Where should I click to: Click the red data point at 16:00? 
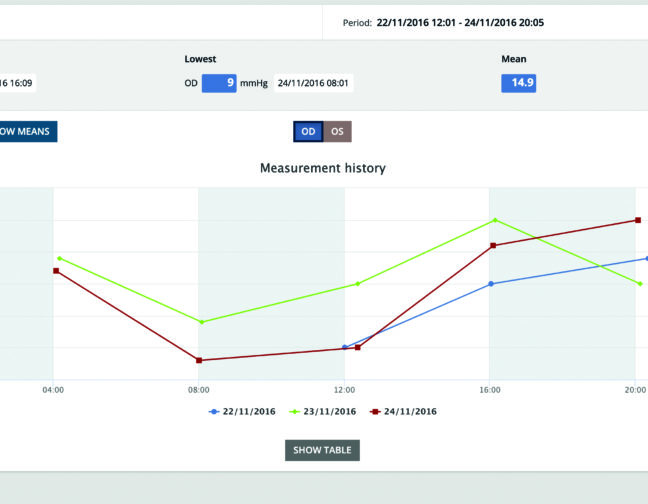(492, 246)
